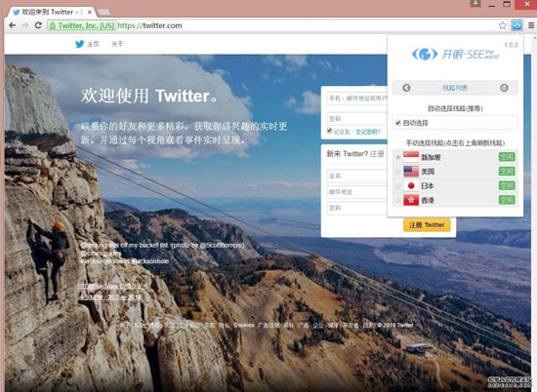Click the © 2016 Twitter footer text
The width and height of the screenshot is (537, 392).
[x=395, y=326]
